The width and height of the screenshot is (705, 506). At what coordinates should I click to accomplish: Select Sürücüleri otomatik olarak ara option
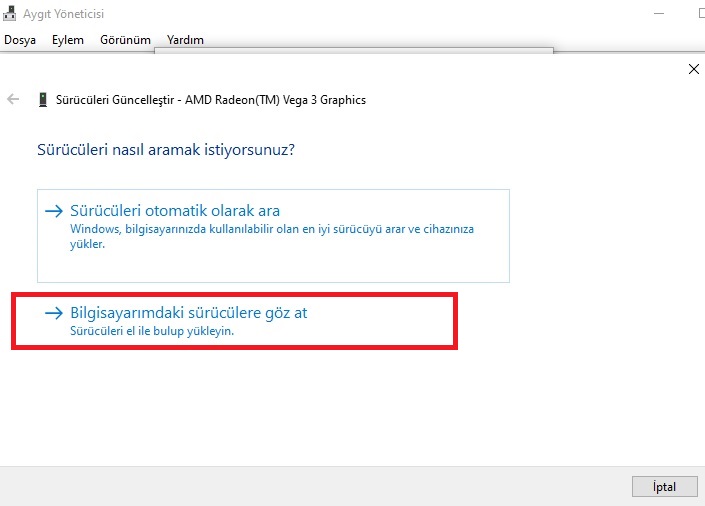[273, 236]
